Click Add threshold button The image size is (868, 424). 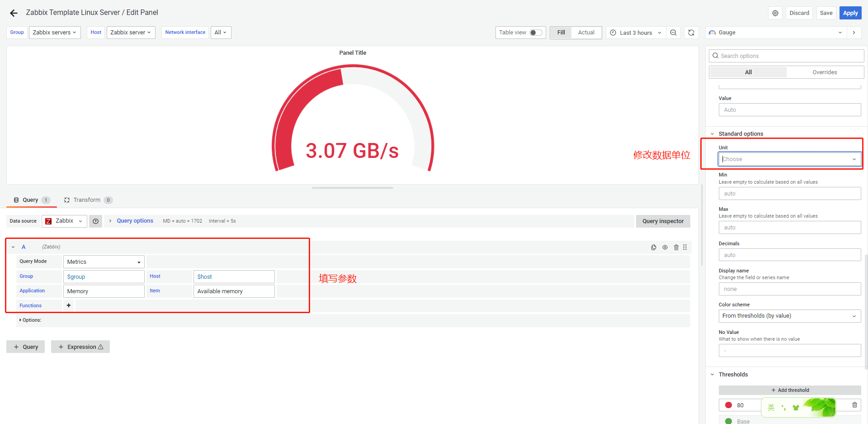coord(789,390)
